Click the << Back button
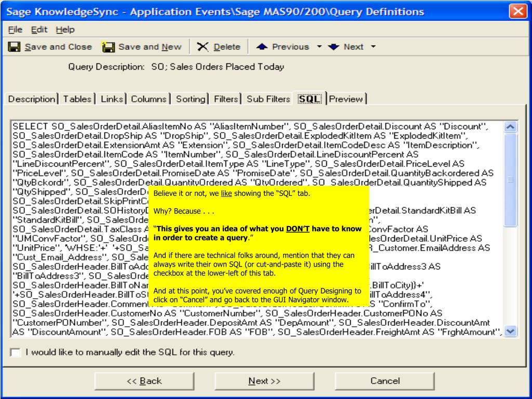Viewport: 532px width, 399px height. click(144, 381)
